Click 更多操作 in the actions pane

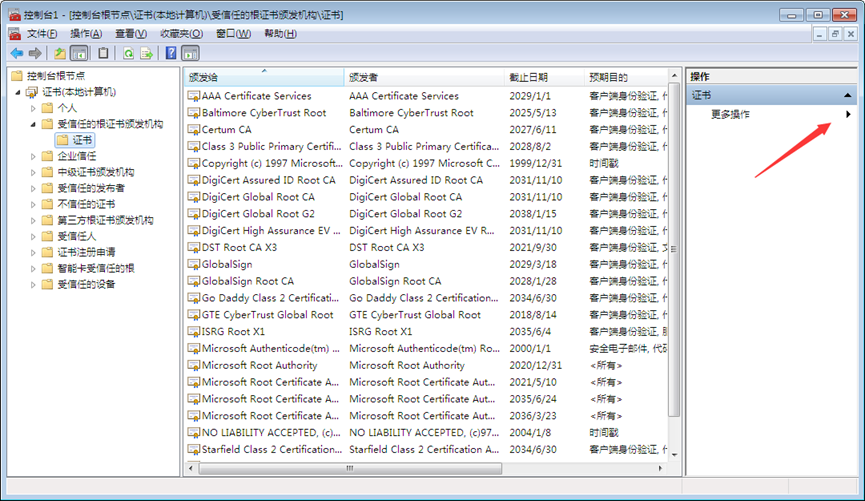[730, 114]
